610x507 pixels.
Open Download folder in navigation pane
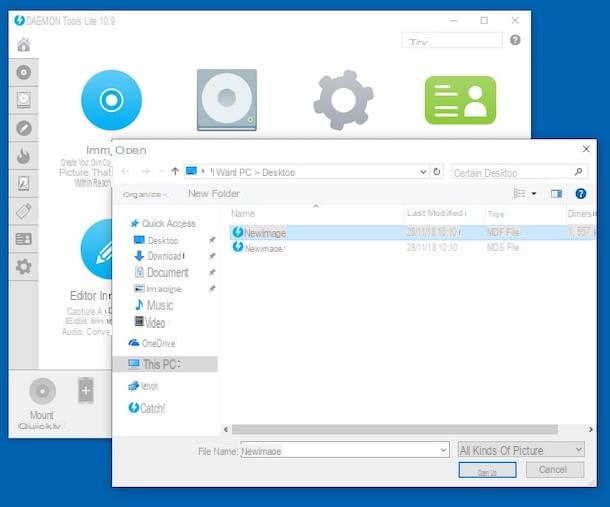(159, 256)
